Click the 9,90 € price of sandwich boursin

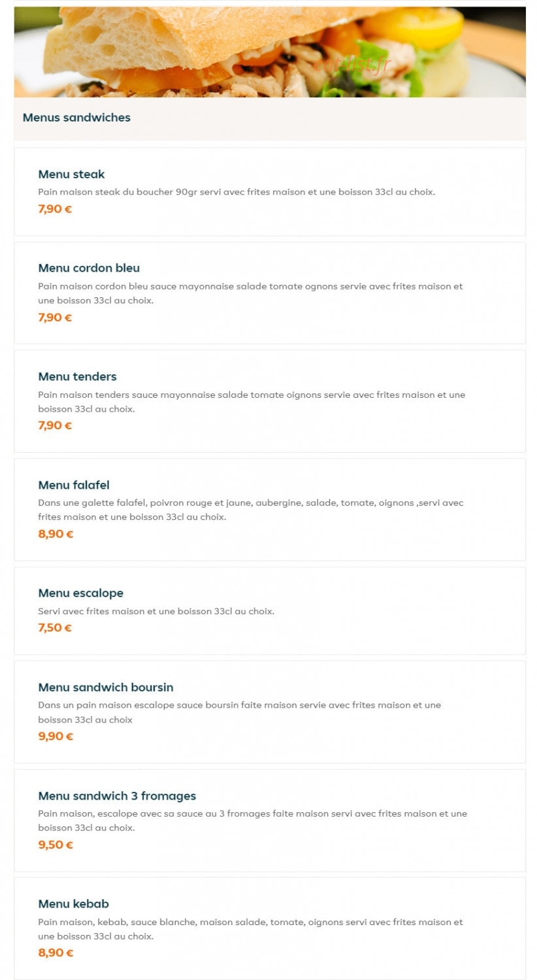click(x=56, y=736)
